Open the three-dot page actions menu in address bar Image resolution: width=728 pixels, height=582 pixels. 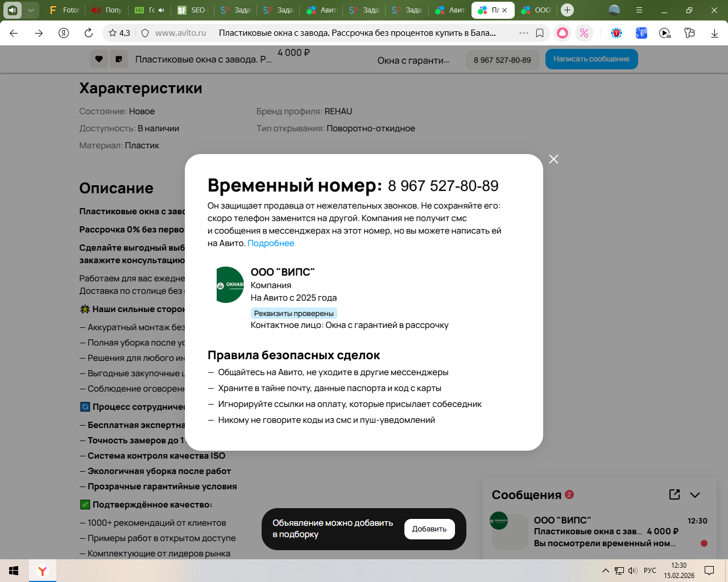pyautogui.click(x=524, y=33)
